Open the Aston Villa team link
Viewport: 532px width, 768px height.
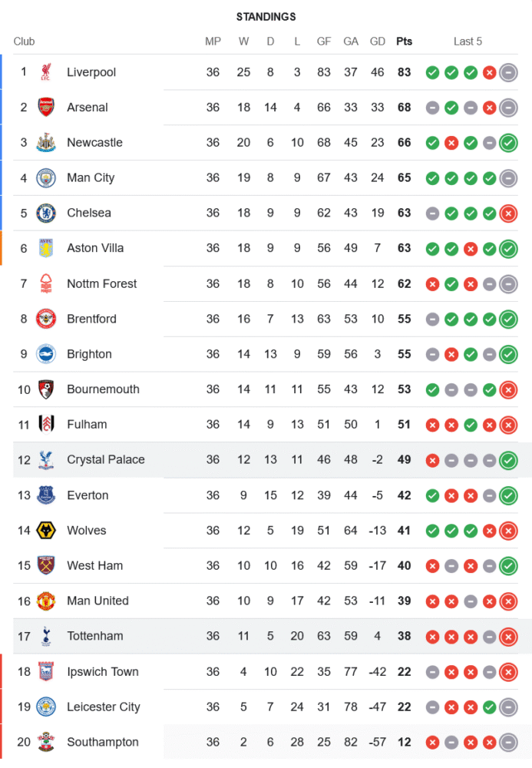[95, 248]
